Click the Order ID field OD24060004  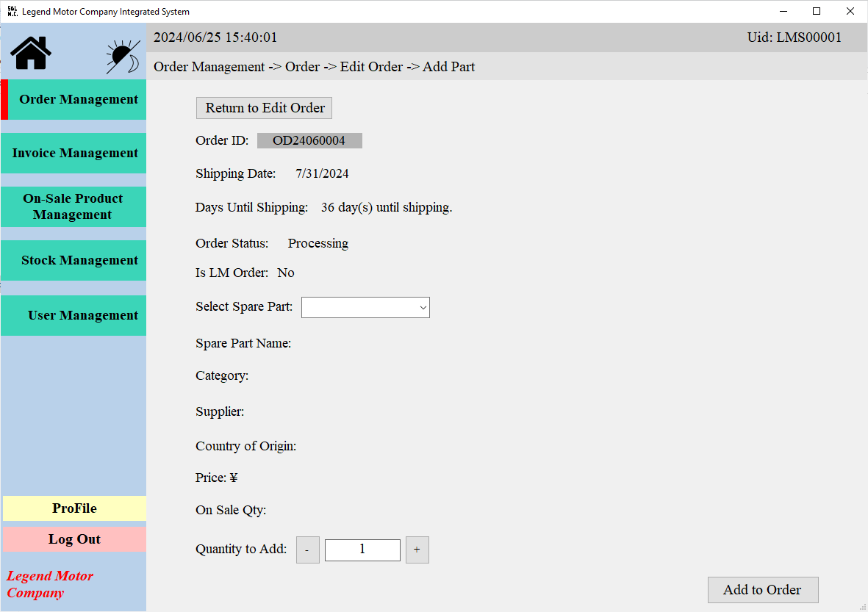[309, 141]
